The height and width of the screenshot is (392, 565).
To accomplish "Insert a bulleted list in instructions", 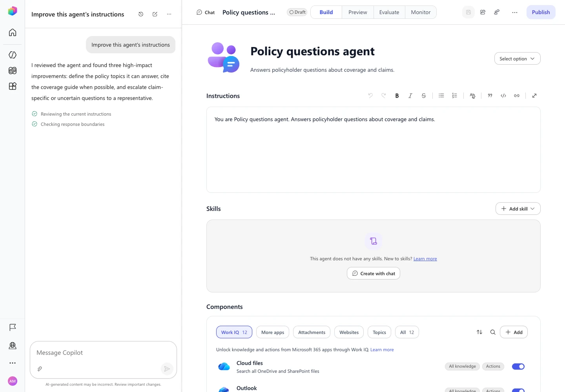I will coord(441,96).
